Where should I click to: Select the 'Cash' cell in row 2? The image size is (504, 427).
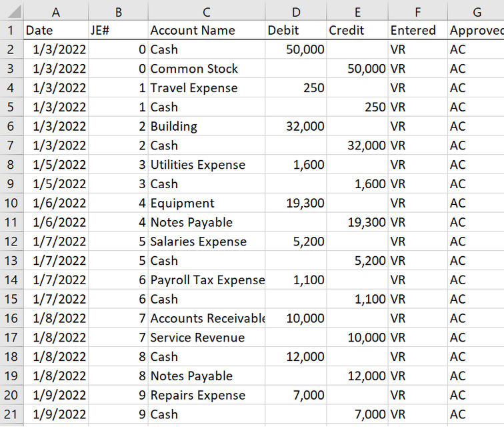207,49
